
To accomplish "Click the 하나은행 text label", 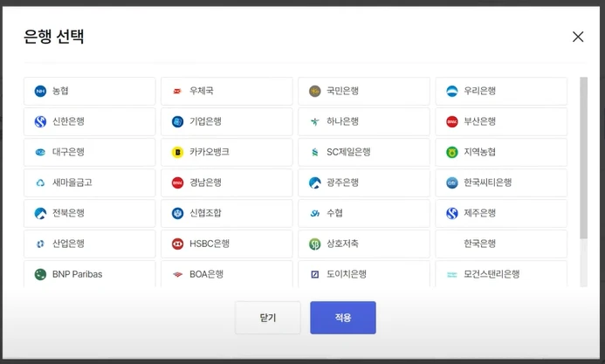I will pos(342,121).
